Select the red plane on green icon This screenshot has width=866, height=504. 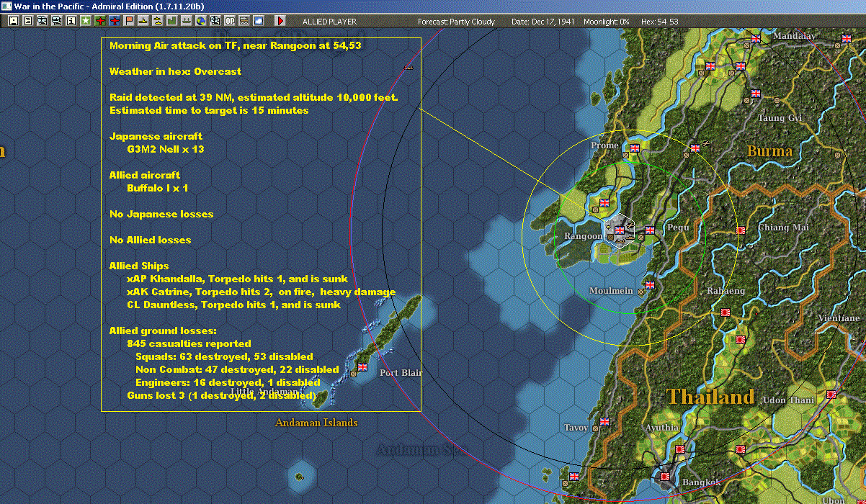click(x=100, y=21)
